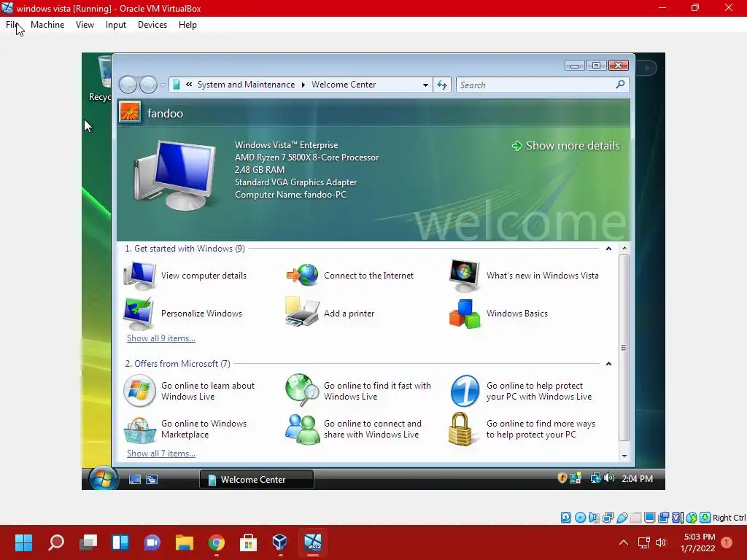
Task: Click the VirtualBox display settings icon
Action: (649, 518)
